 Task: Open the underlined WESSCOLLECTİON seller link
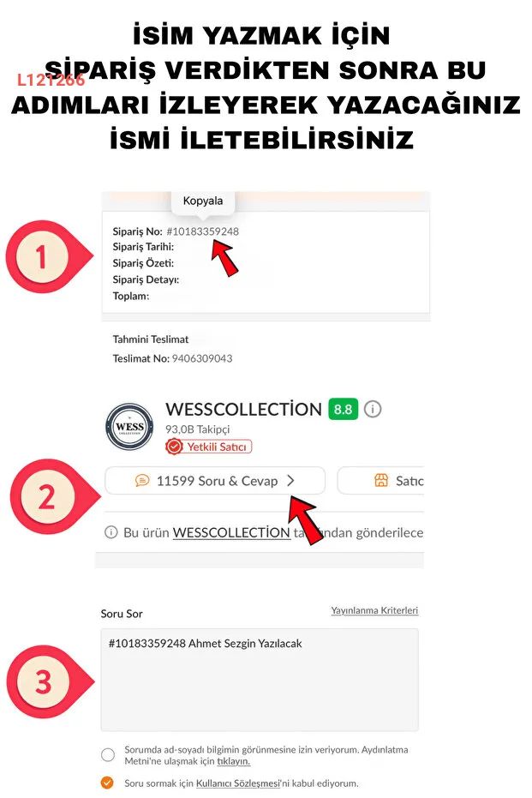231,532
